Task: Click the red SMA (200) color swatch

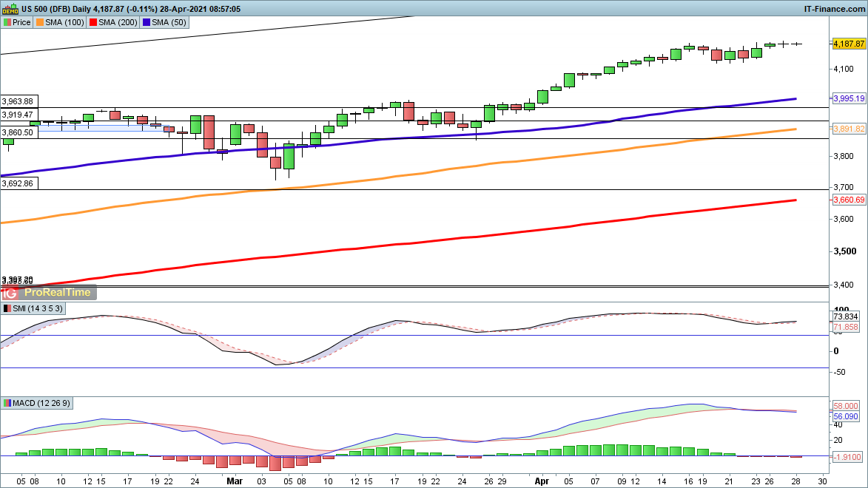Action: tap(93, 22)
